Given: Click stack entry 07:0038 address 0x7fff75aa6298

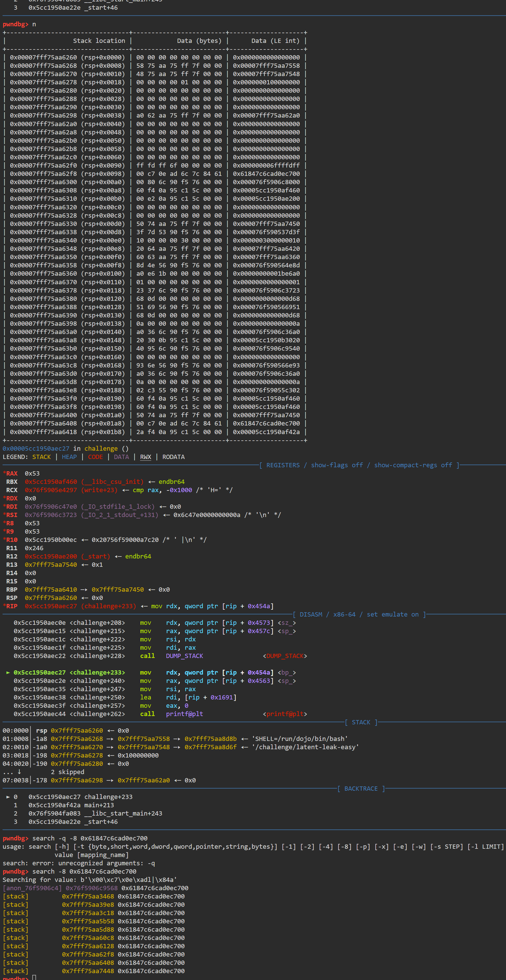Looking at the screenshot, I should (x=77, y=780).
